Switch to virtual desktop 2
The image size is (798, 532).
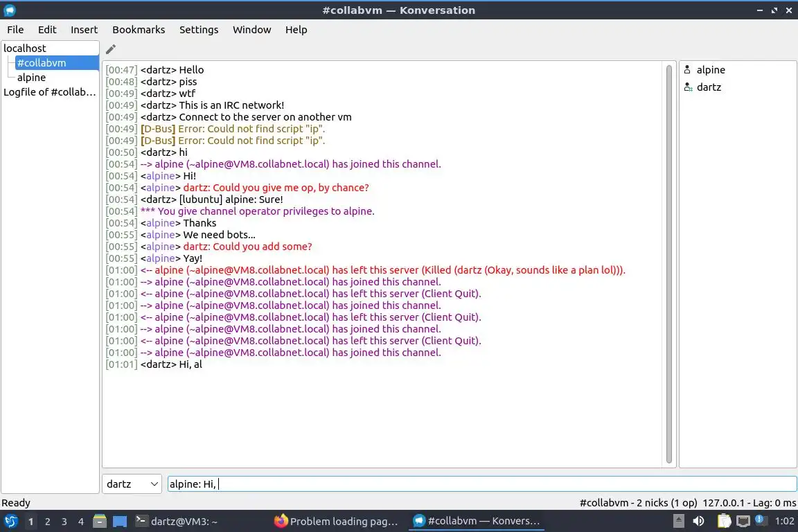(x=47, y=522)
